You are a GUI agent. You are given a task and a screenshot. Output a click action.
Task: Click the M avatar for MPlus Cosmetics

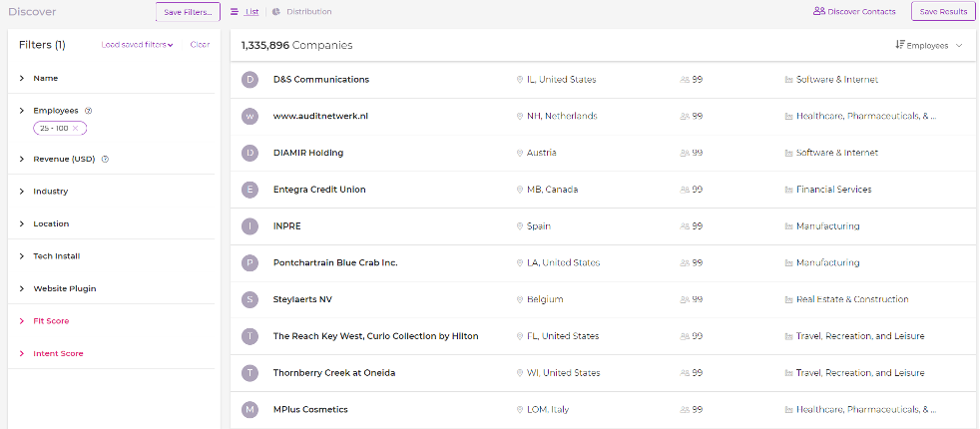250,410
